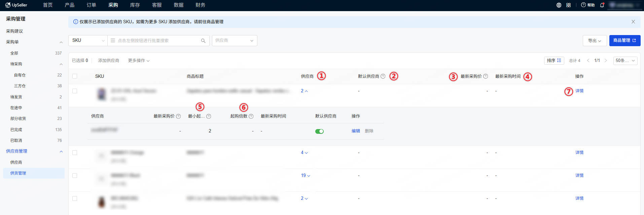Collapse the 采购单 sidebar section
Image resolution: width=644 pixels, height=215 pixels.
pos(61,42)
